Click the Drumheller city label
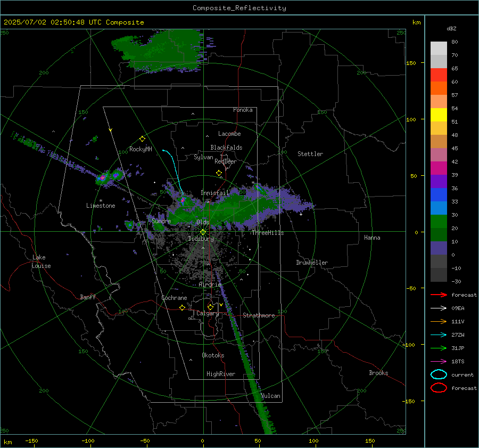Viewport: 479px width, 448px height. click(x=312, y=263)
